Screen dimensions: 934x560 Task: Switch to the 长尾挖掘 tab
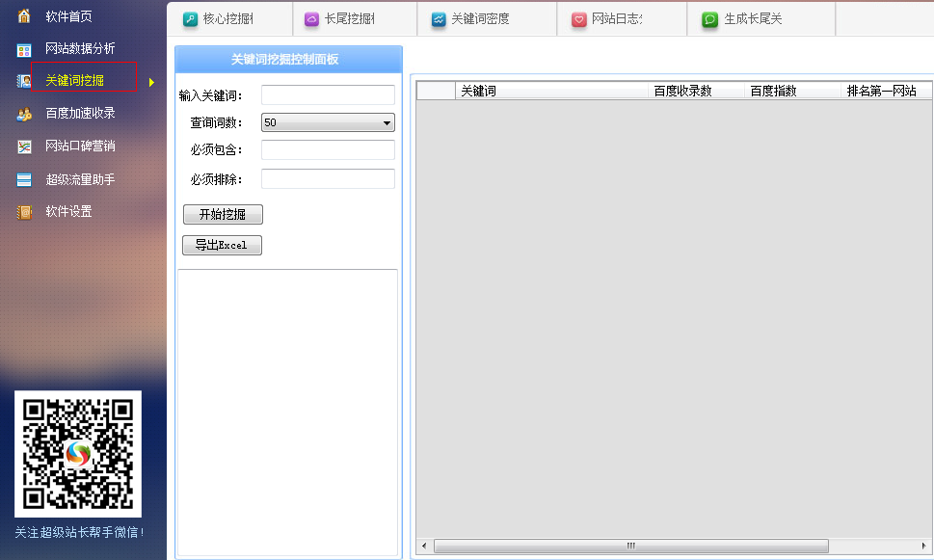pyautogui.click(x=356, y=19)
